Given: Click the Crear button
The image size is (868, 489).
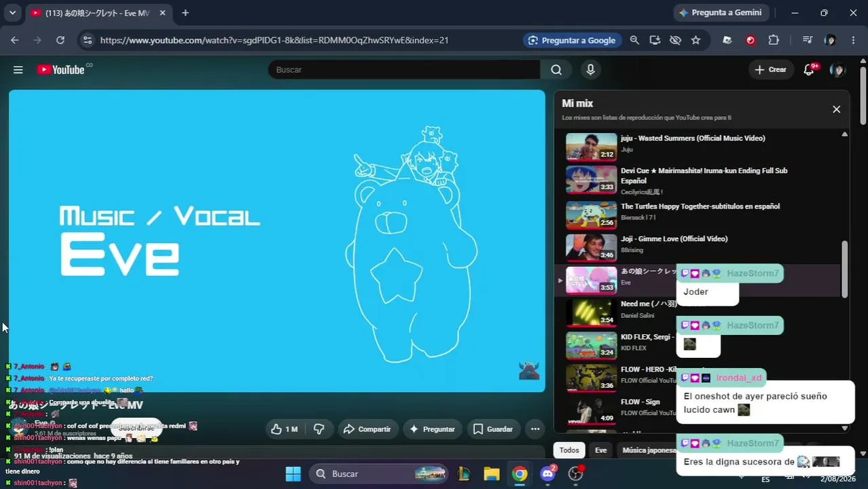Looking at the screenshot, I should 771,69.
